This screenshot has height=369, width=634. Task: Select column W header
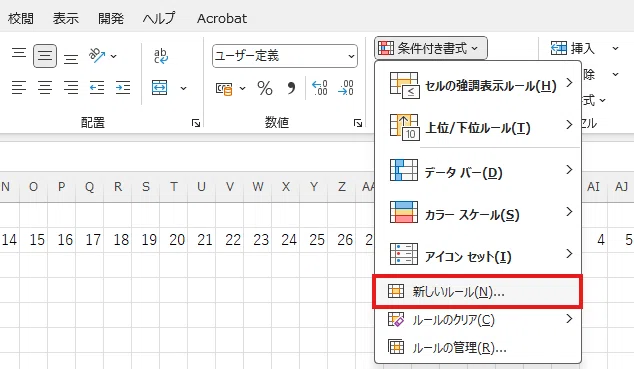click(x=258, y=187)
